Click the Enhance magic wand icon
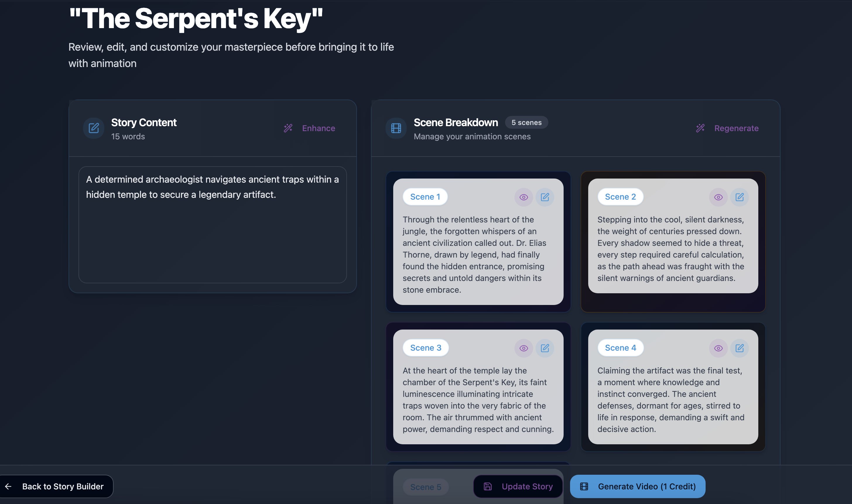 tap(288, 128)
